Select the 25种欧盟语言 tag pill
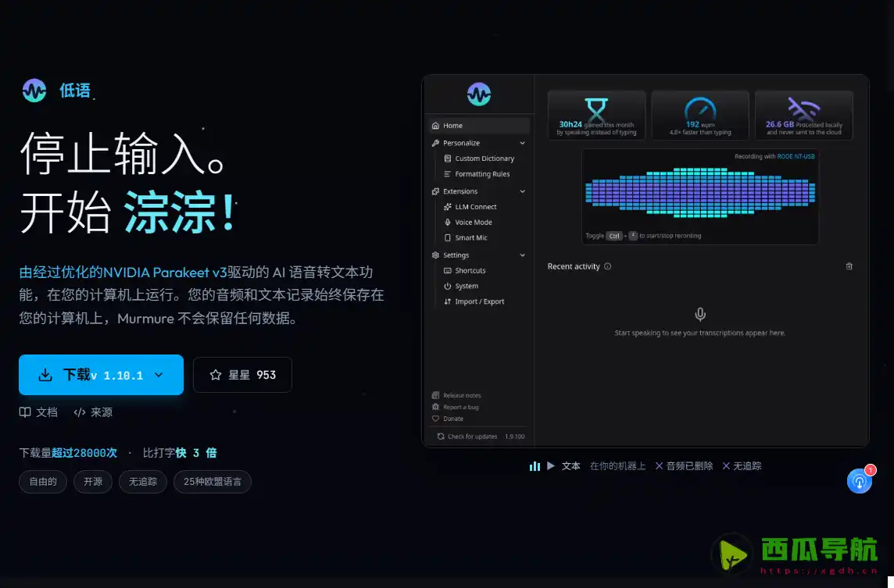This screenshot has height=588, width=894. (212, 482)
